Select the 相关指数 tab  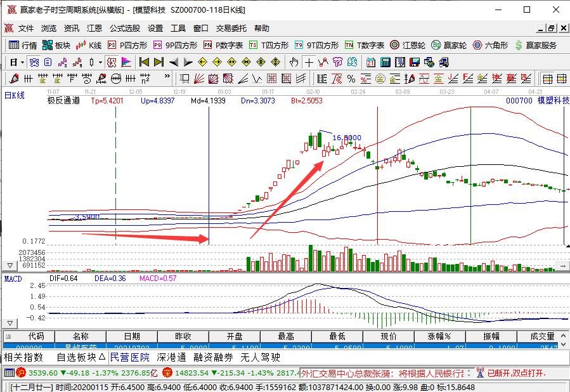click(x=23, y=357)
